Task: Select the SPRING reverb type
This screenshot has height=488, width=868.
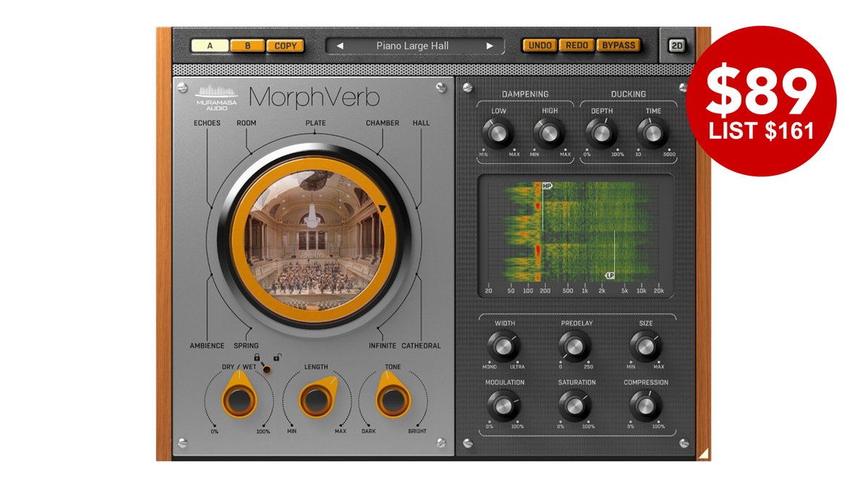Action: pos(246,346)
